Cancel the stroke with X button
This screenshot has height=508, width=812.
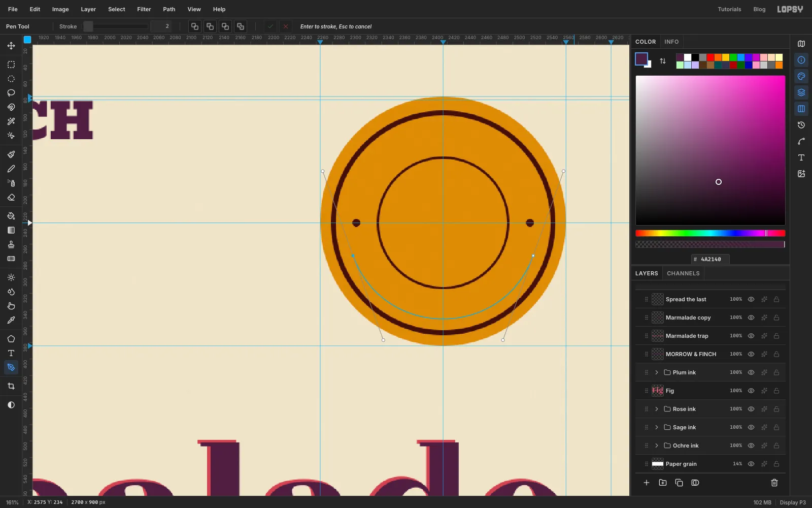(286, 26)
